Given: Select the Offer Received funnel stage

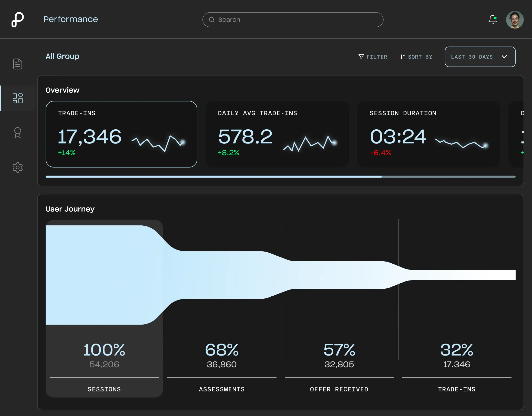Looking at the screenshot, I should tap(339, 359).
